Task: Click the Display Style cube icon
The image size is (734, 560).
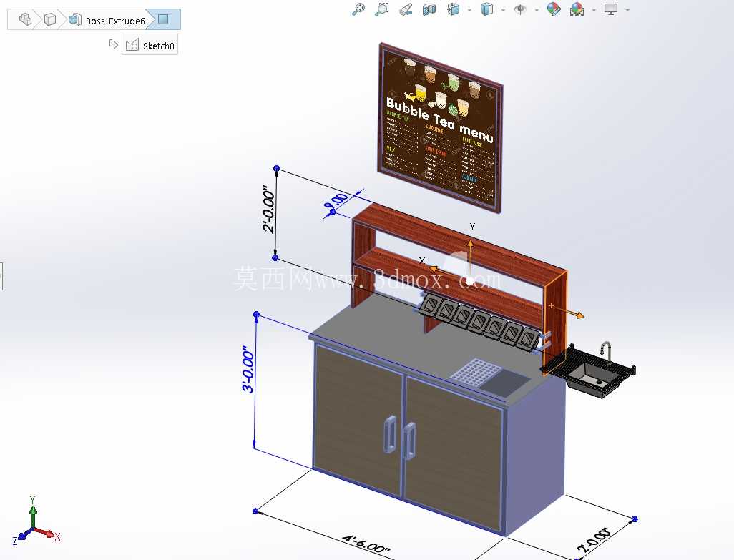Action: pyautogui.click(x=487, y=9)
